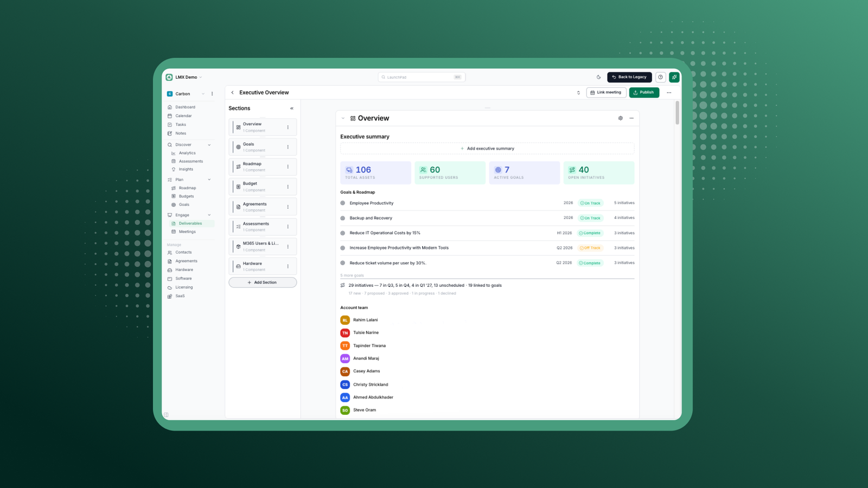Toggle sidebar collapse icon at bottom-left

pyautogui.click(x=166, y=415)
